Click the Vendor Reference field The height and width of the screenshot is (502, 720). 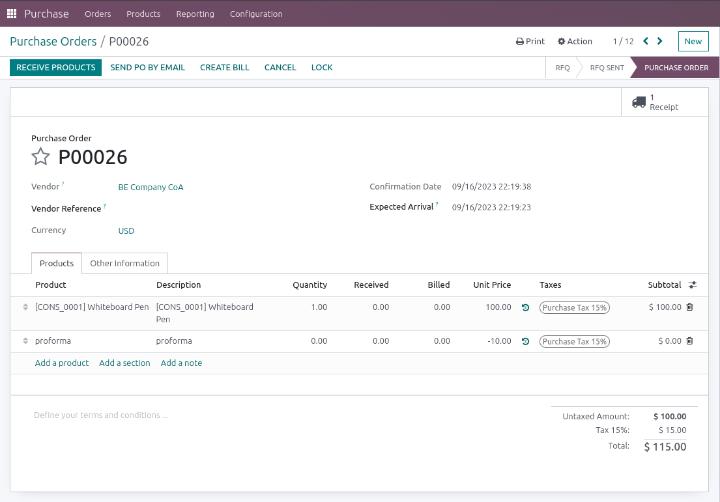coord(230,209)
